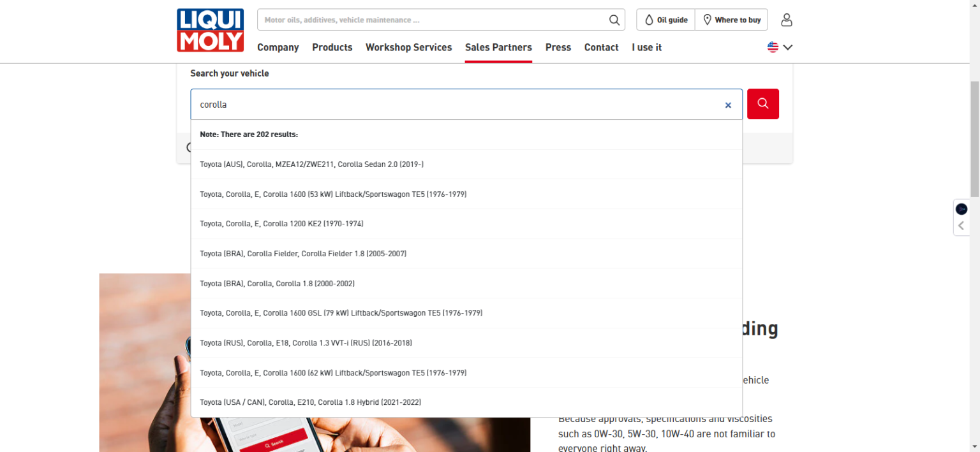
Task: Open the Oil guide button
Action: pos(665,20)
